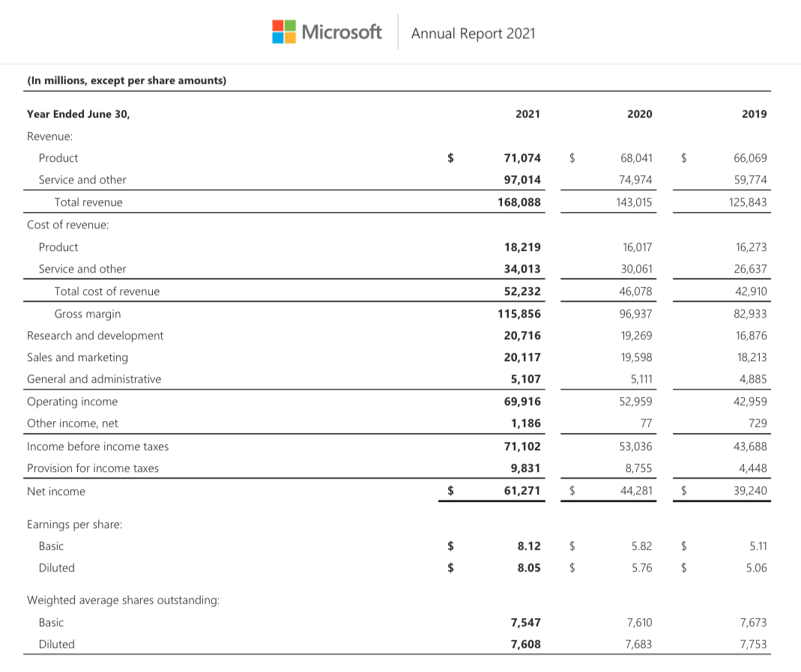The width and height of the screenshot is (801, 672).
Task: Select the 2020 net income 44,281
Action: (636, 491)
